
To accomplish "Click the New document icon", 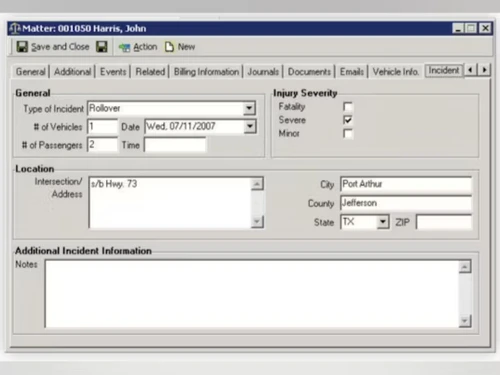I will 169,47.
